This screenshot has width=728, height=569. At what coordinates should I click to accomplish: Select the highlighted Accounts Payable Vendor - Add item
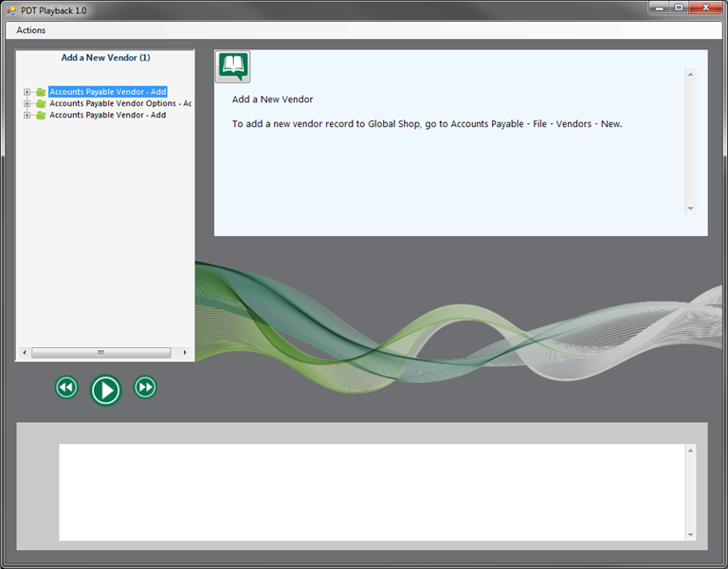click(x=108, y=92)
